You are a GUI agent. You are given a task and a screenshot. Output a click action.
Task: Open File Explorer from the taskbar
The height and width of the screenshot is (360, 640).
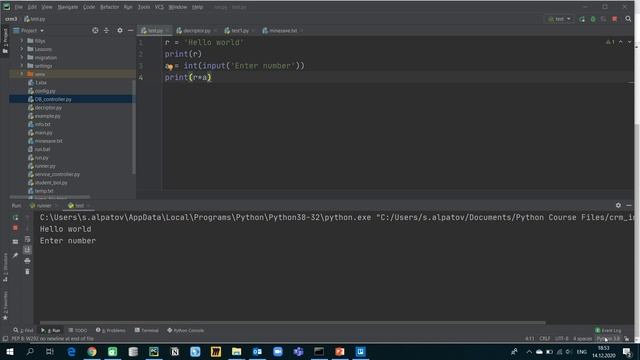click(236, 351)
